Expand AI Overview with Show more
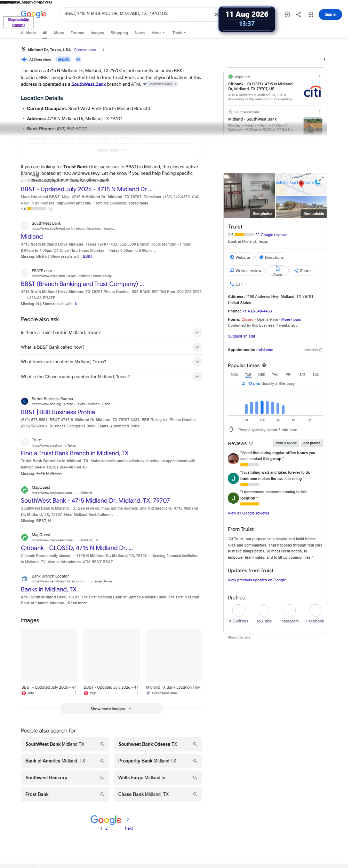 pyautogui.click(x=111, y=150)
